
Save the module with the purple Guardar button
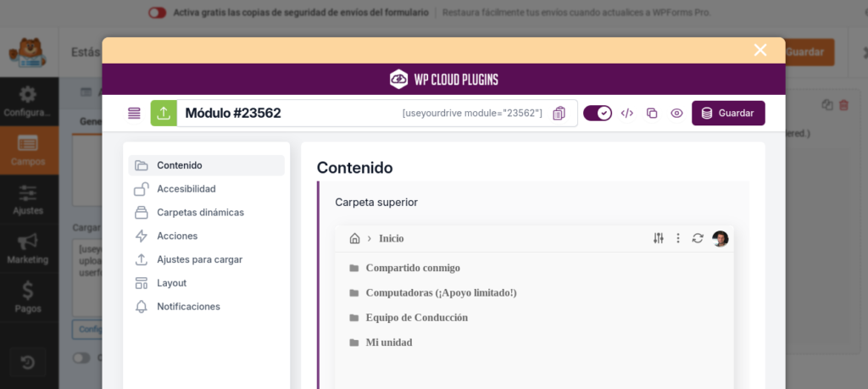click(x=728, y=114)
